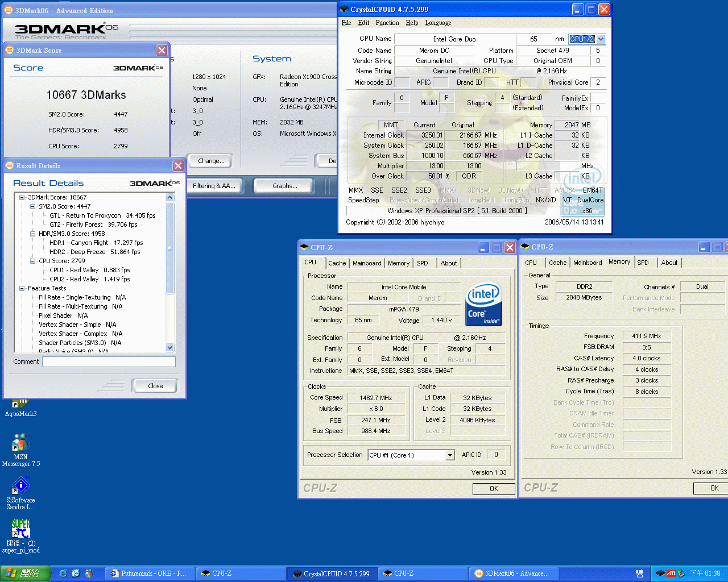Screen dimensions: 728x582
Task: Click the CPU-Z taskbar button next to Futuremark
Action: [241, 573]
